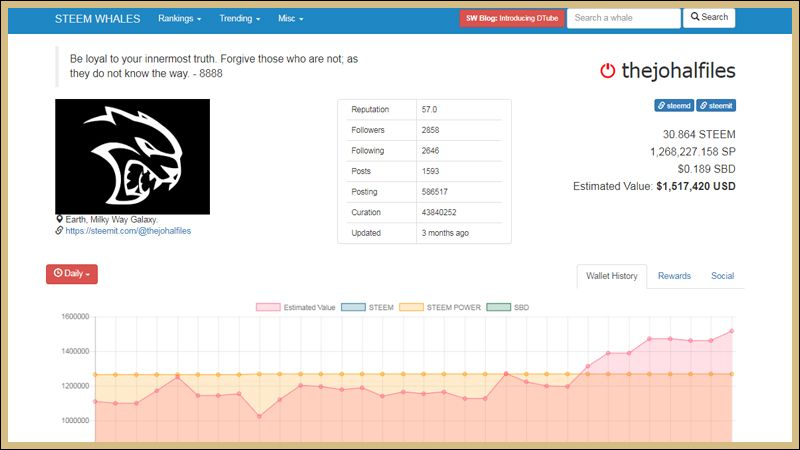This screenshot has height=450, width=800.
Task: Open the Misc dropdown menu
Action: [x=290, y=18]
